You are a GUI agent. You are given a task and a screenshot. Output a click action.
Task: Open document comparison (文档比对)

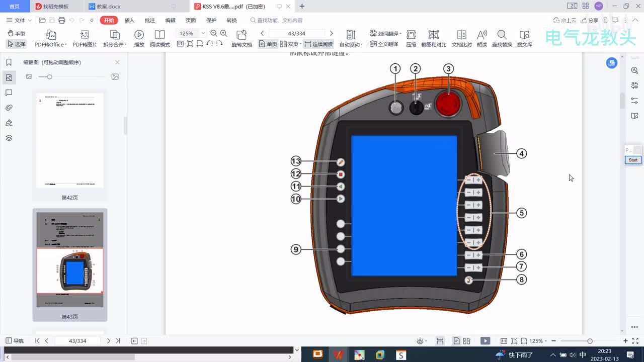pyautogui.click(x=461, y=38)
